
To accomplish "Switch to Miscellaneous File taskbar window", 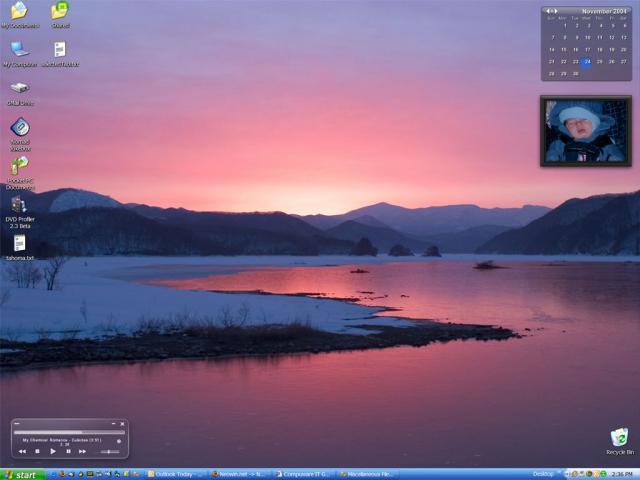I will coord(367,475).
